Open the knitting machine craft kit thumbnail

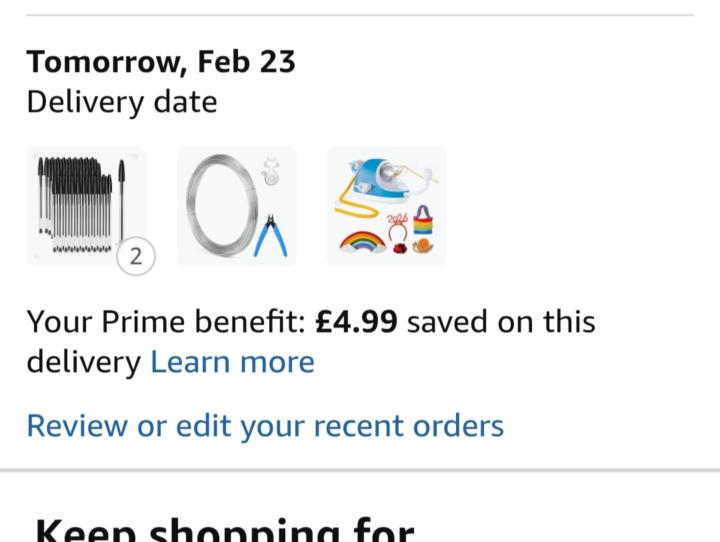point(386,206)
